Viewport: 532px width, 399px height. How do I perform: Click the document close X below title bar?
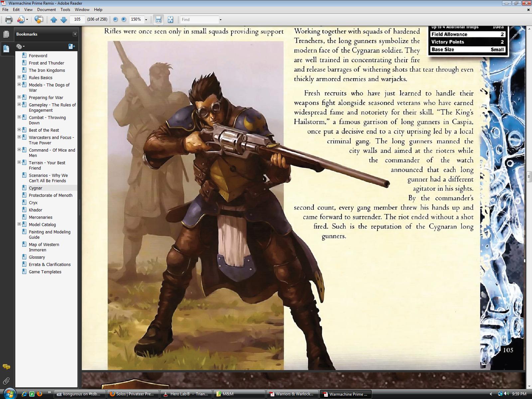click(528, 10)
